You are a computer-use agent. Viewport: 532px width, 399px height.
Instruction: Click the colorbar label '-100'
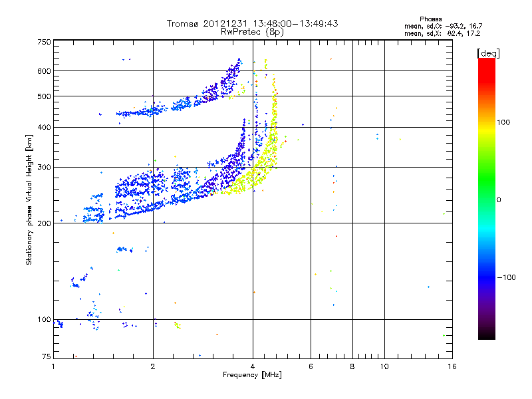[x=507, y=277]
